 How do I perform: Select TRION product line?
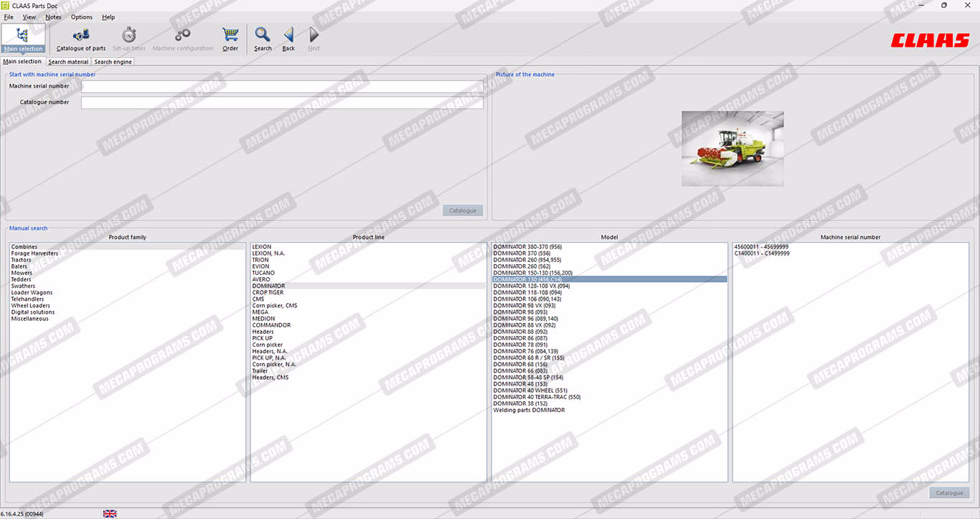pos(369,260)
